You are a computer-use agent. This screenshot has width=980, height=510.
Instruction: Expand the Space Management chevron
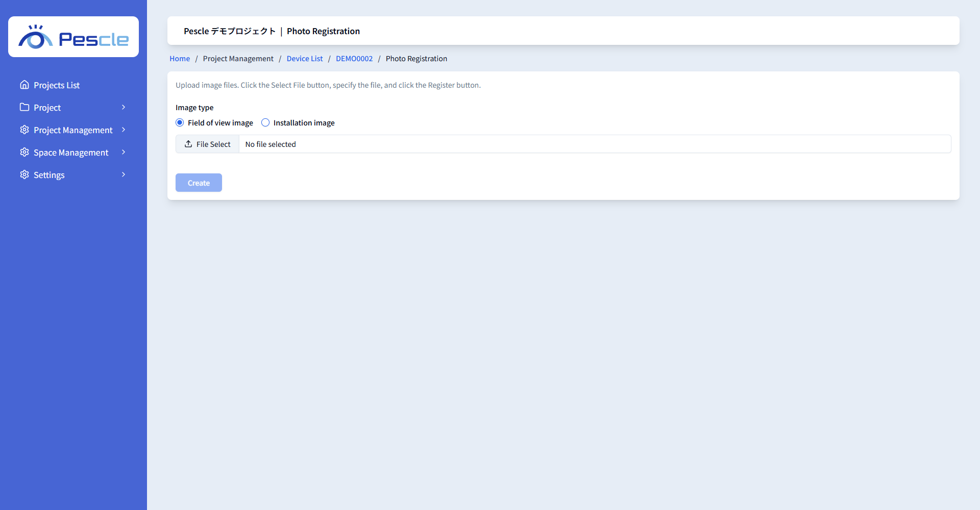[124, 152]
